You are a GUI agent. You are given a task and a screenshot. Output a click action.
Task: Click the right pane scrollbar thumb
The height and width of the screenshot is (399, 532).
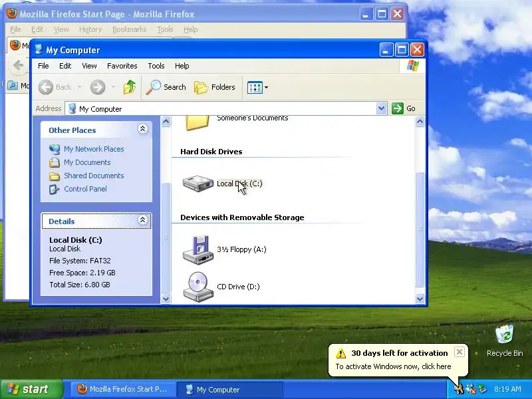click(420, 229)
